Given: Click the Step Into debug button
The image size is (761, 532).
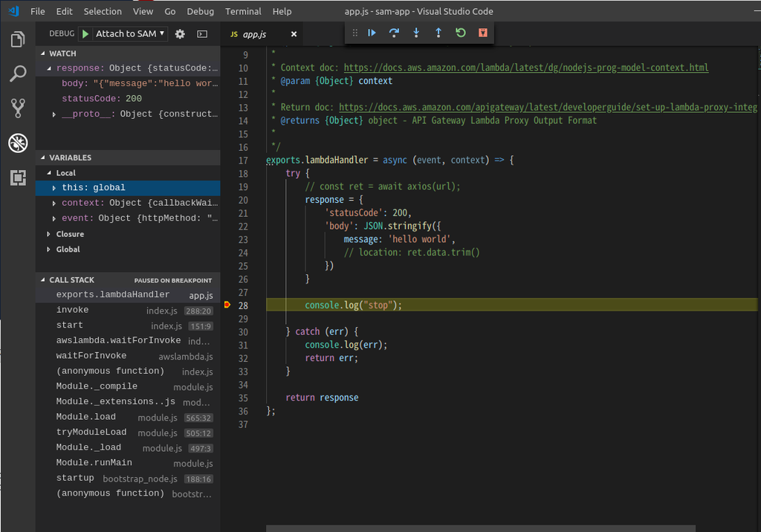Looking at the screenshot, I should tap(416, 33).
